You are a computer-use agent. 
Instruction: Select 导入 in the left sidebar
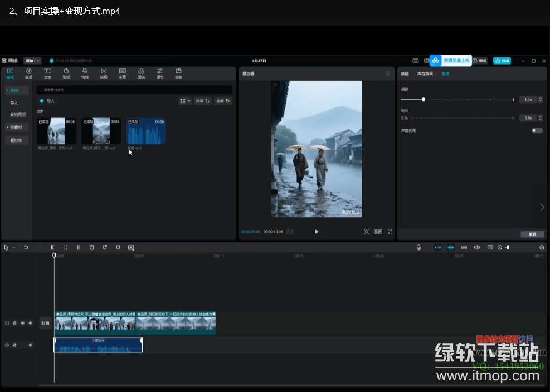14,103
